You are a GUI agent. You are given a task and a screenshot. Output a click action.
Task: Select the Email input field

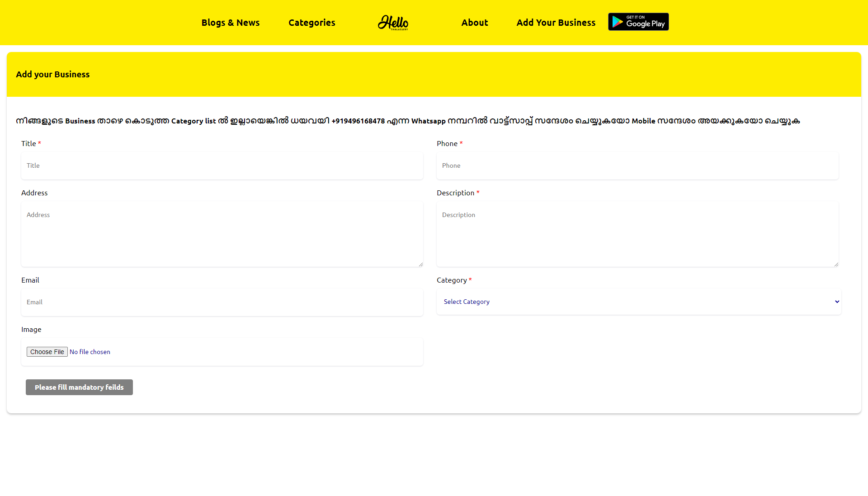222,302
